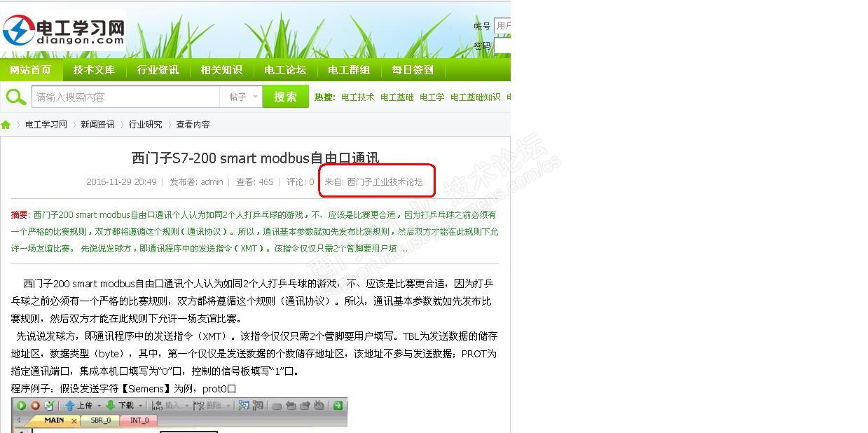Click the red 摘要 label
Image resolution: width=868 pixels, height=433 pixels.
click(x=20, y=215)
